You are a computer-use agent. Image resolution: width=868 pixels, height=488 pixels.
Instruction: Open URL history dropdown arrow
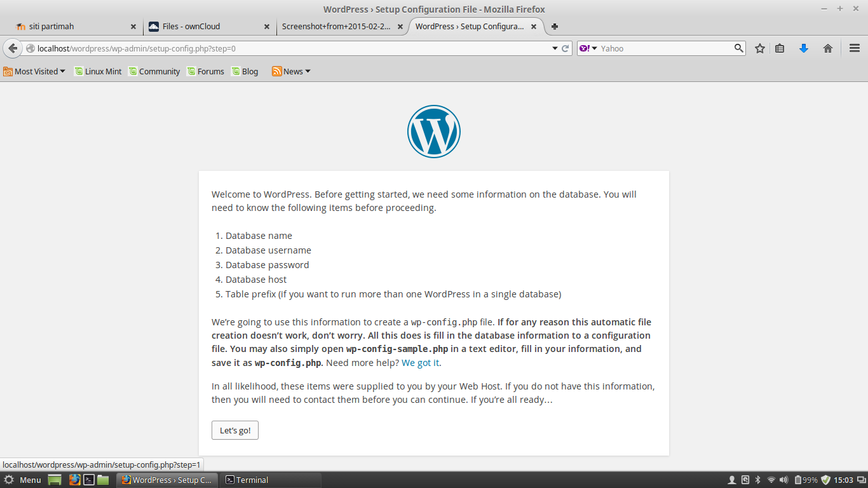[x=554, y=48]
